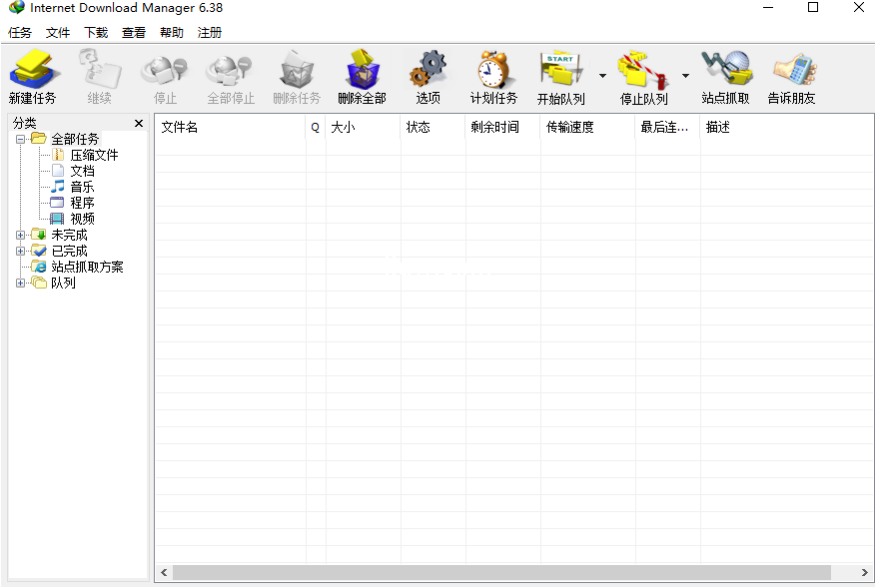The height and width of the screenshot is (588, 875).
Task: Select 站点抓取方案 label in tree
Action: coord(88,267)
